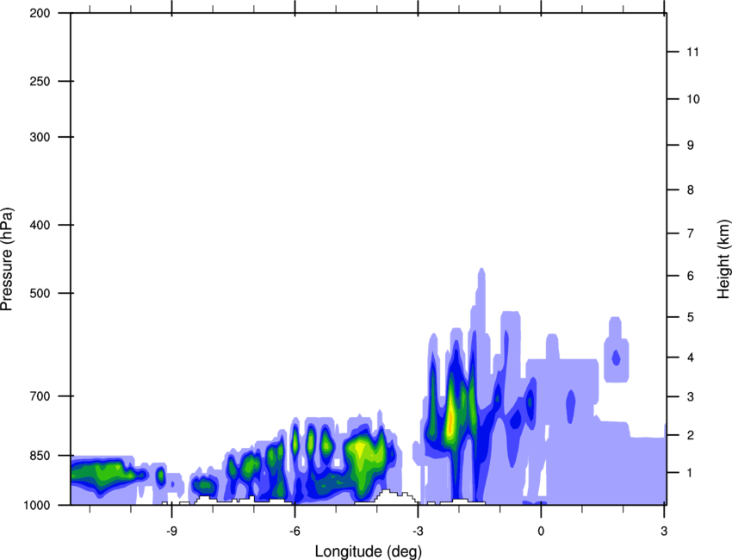
Task: Click the -9 longitude tick label
Action: tap(171, 531)
